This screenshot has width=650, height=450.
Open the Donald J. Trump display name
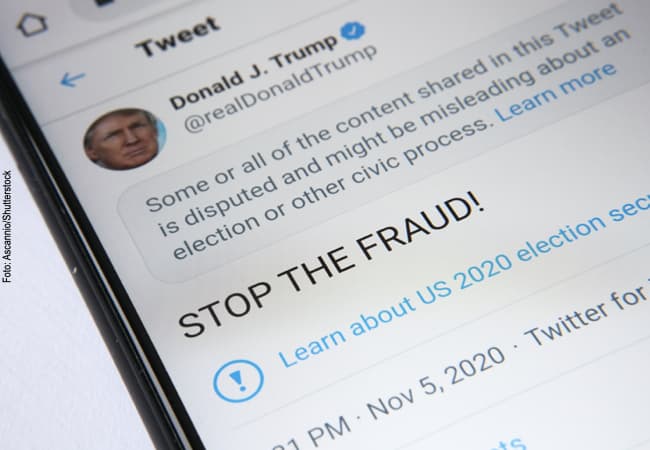254,73
